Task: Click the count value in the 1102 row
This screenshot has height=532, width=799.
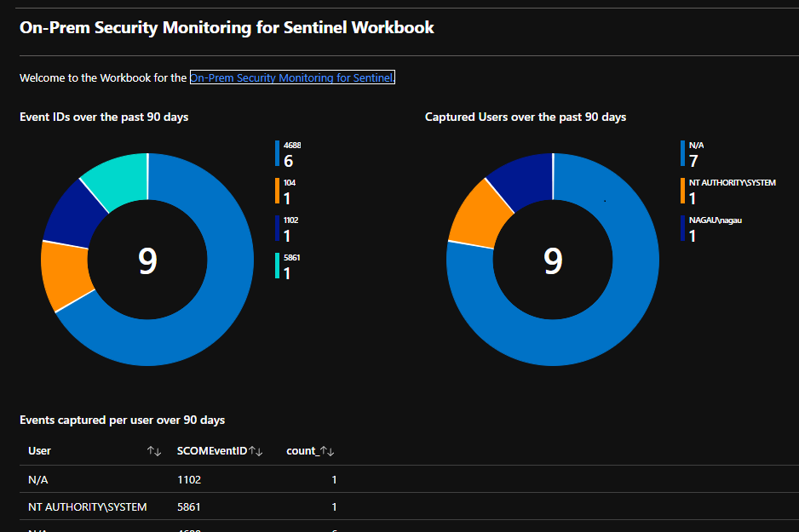Action: [x=334, y=479]
